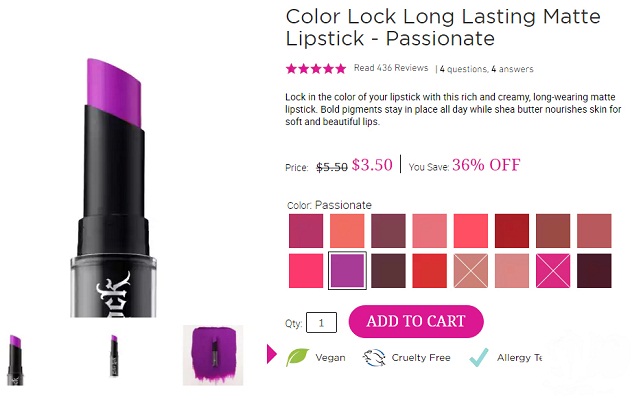This screenshot has height=400, width=641.
Task: Select the crossed-out magenta swatch
Action: (x=552, y=270)
